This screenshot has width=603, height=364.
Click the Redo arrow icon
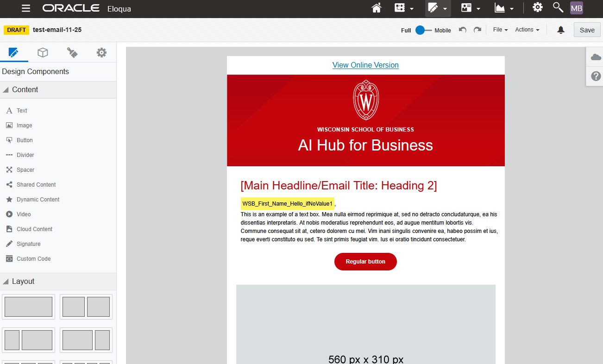coord(477,30)
